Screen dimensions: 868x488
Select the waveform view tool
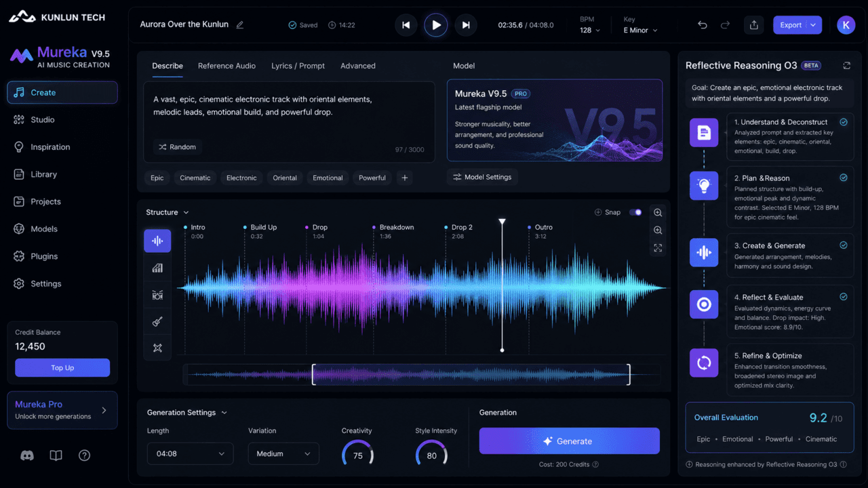pos(157,241)
